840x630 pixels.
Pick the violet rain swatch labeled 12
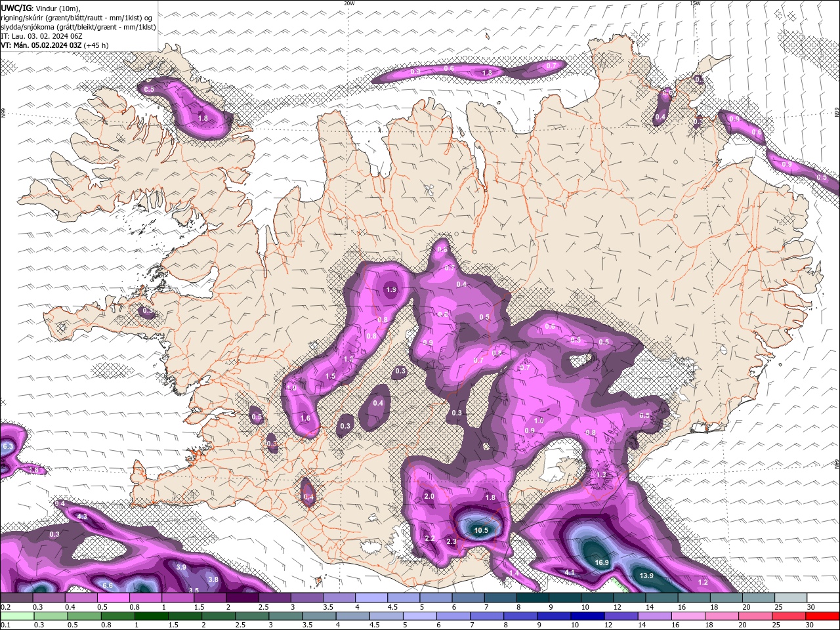pyautogui.click(x=621, y=616)
